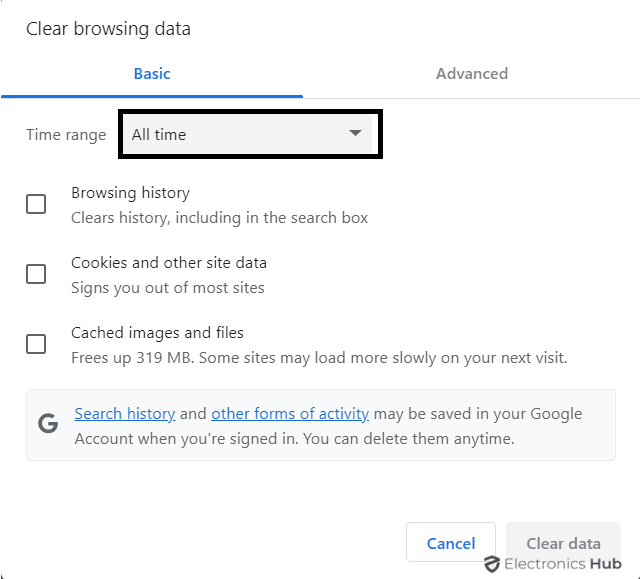Click the 'Clear browsing data' dialog title
Screen dimensions: 640x579
coord(108,29)
